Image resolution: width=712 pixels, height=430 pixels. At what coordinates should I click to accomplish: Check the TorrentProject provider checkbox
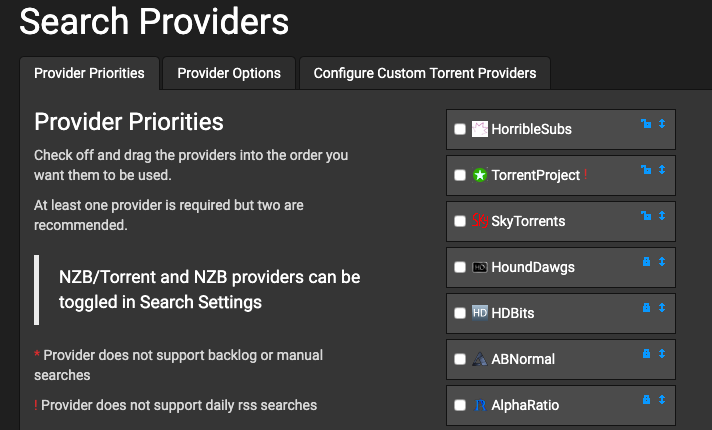click(460, 175)
